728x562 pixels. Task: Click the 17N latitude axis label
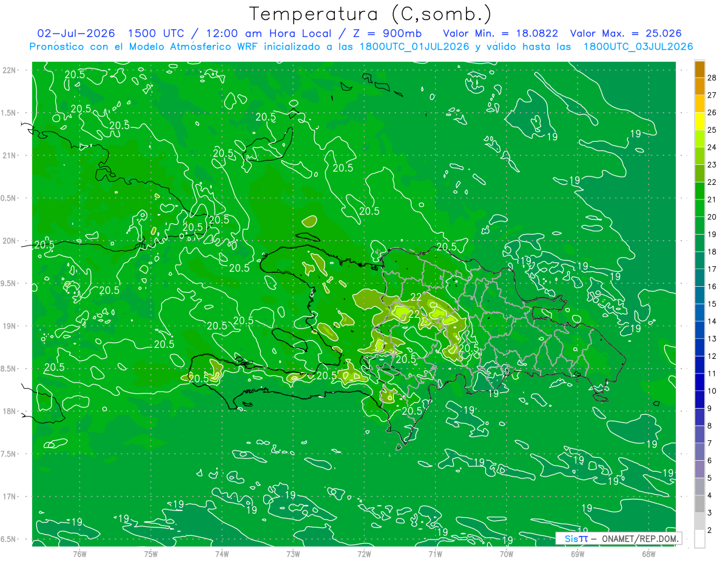(x=9, y=497)
